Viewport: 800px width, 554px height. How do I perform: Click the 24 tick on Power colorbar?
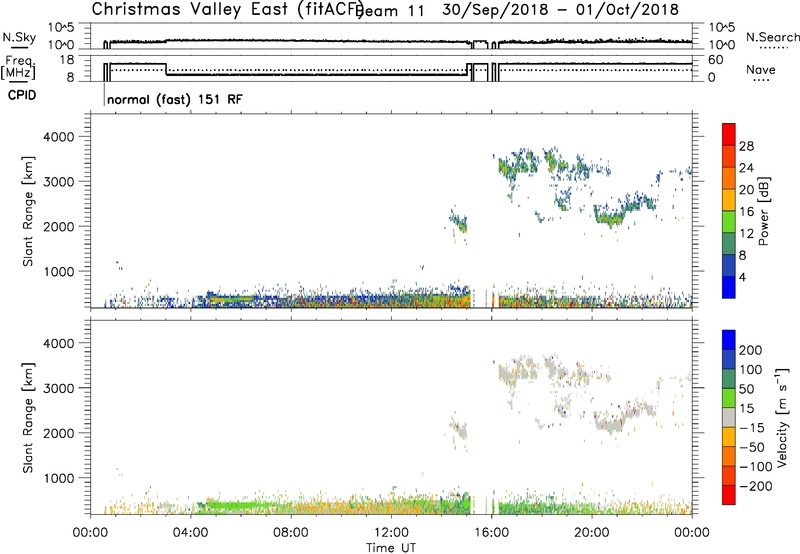point(746,168)
